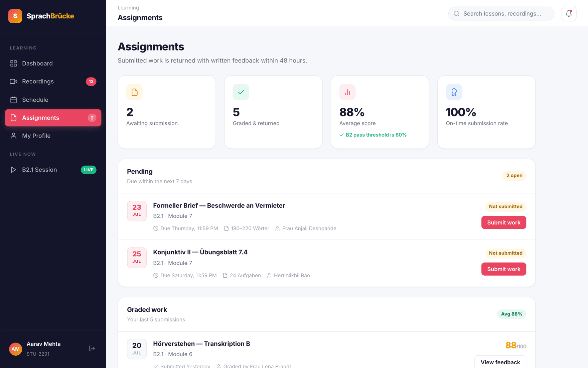Click the Graded & returned checkmark icon
Viewport: 588px width, 368px height.
click(x=241, y=92)
